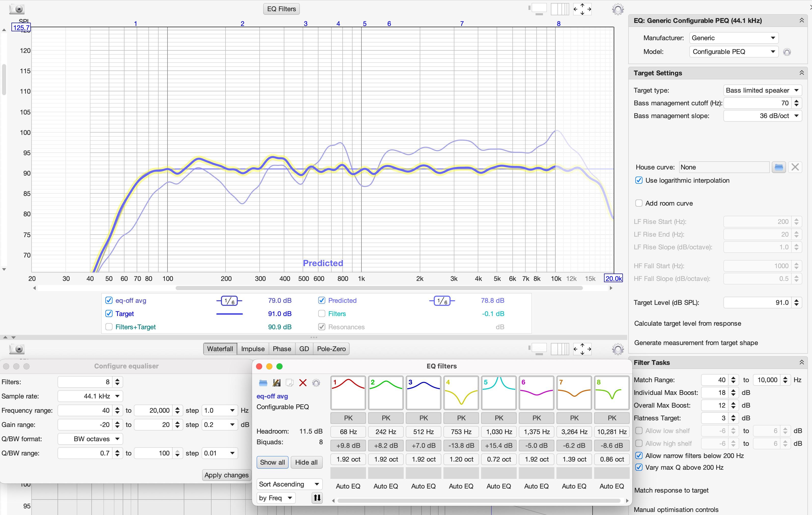The height and width of the screenshot is (515, 812).
Task: Open the by Freq sort dropdown
Action: [x=276, y=498]
